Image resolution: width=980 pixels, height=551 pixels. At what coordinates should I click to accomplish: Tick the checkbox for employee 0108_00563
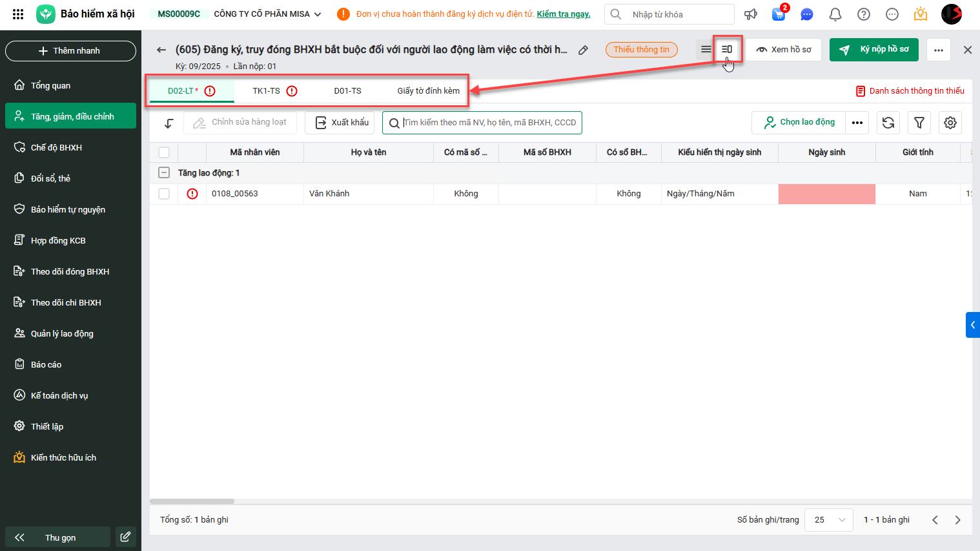pyautogui.click(x=164, y=194)
